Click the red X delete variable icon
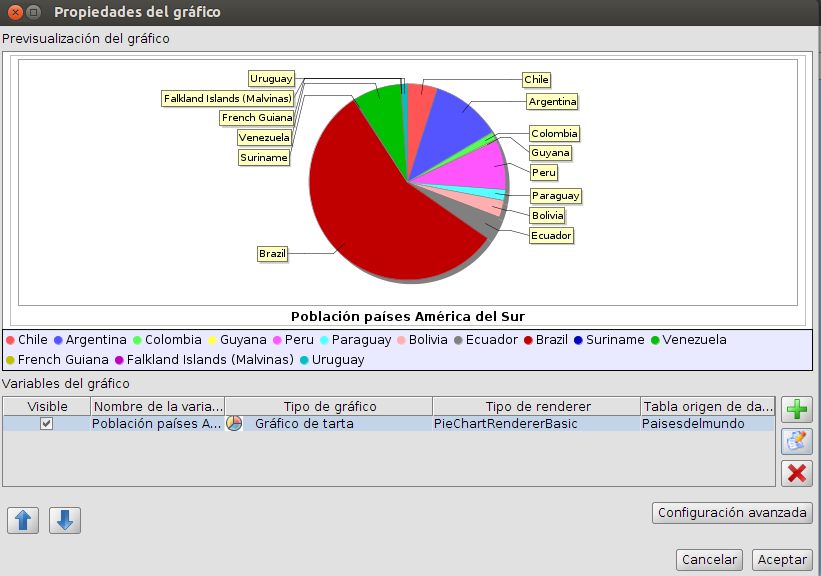This screenshot has height=576, width=821. [797, 473]
